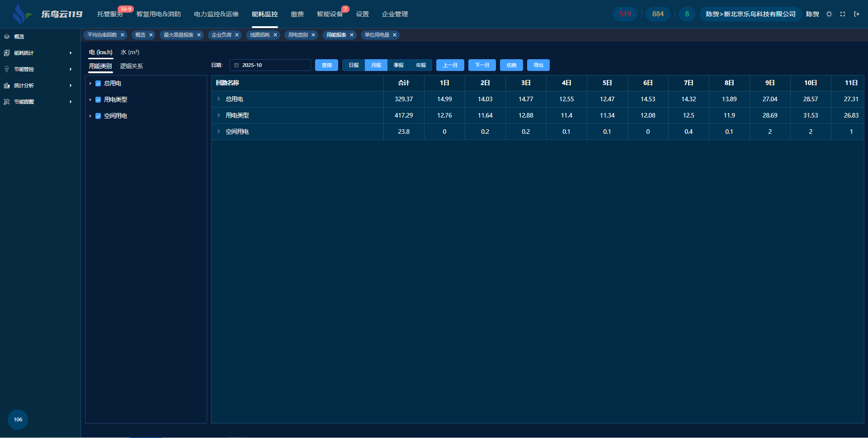Expand the 空间用电 tree node arrow
Image resolution: width=868 pixels, height=438 pixels.
coord(90,116)
